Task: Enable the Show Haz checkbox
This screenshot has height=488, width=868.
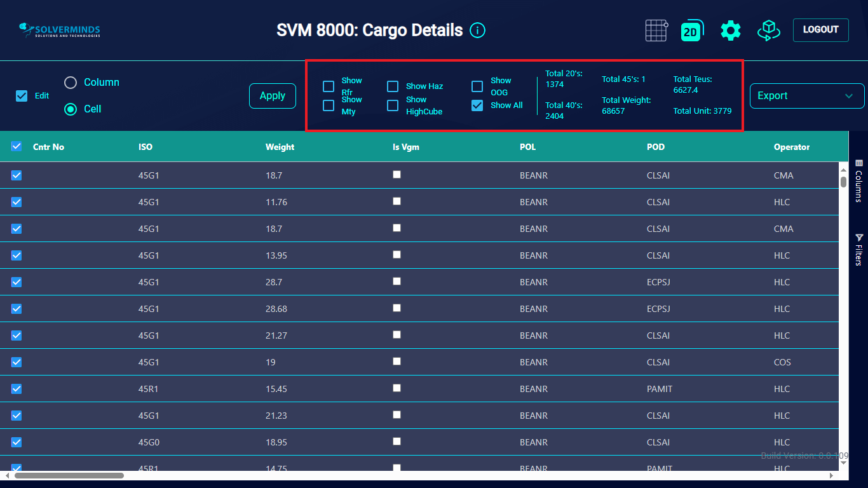Action: (393, 86)
